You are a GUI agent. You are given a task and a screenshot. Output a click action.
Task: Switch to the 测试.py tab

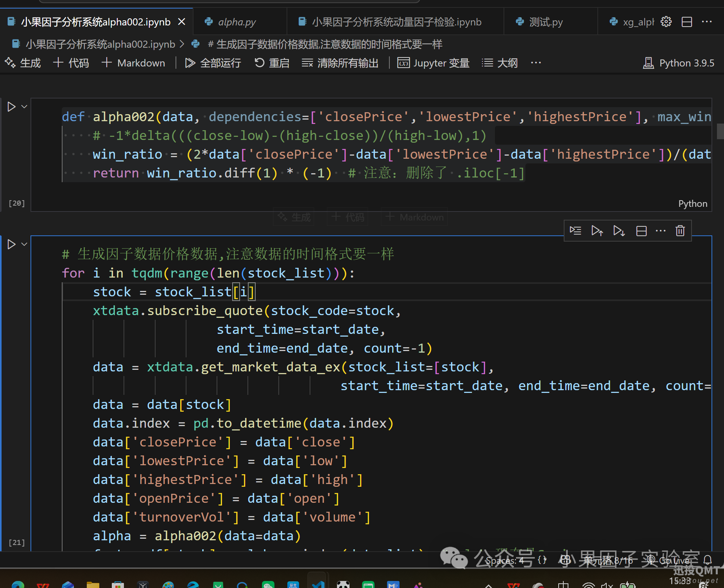550,22
